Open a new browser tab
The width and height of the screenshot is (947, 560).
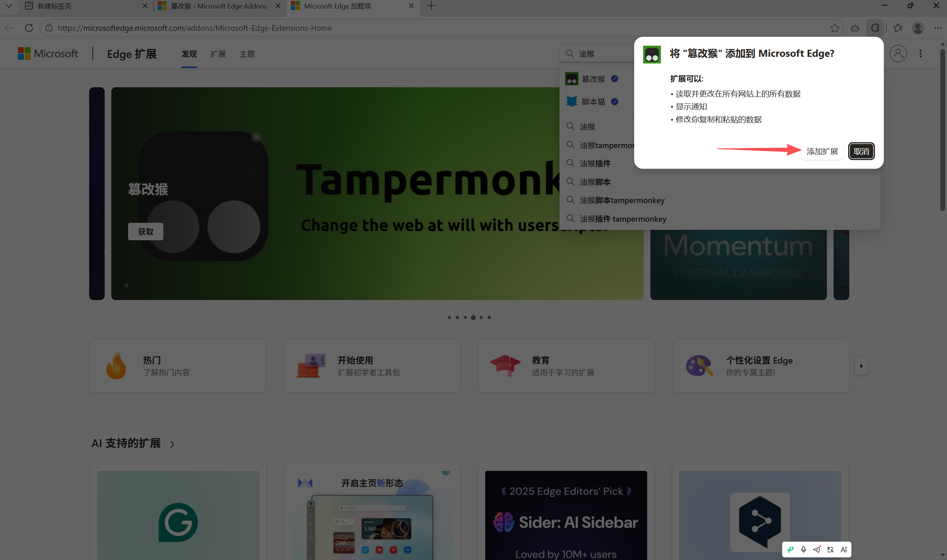tap(431, 6)
